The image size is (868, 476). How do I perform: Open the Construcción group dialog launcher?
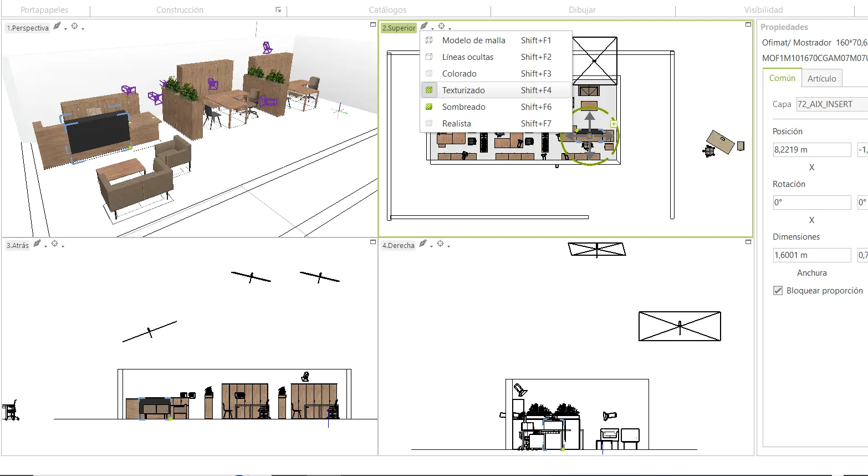click(278, 10)
